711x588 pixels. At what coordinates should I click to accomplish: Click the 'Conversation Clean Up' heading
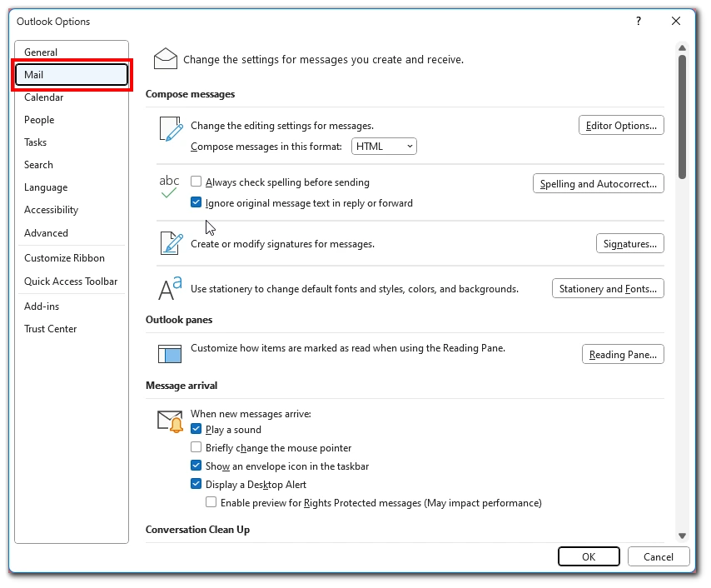click(x=197, y=530)
